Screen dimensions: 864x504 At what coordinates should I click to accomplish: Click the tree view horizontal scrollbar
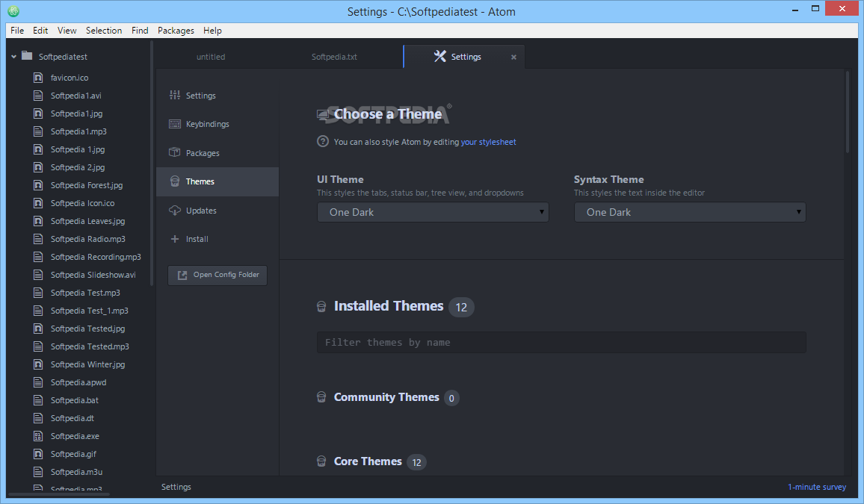pos(59,494)
